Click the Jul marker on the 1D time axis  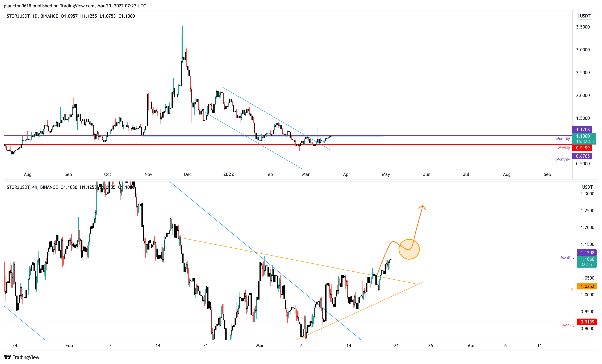[466, 174]
